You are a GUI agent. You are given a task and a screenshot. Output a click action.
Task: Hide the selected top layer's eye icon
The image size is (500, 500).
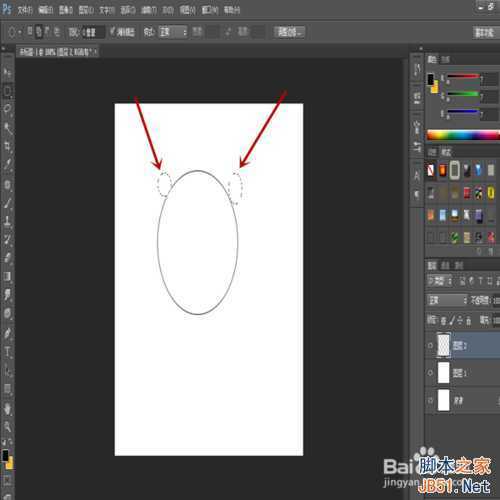coord(431,345)
